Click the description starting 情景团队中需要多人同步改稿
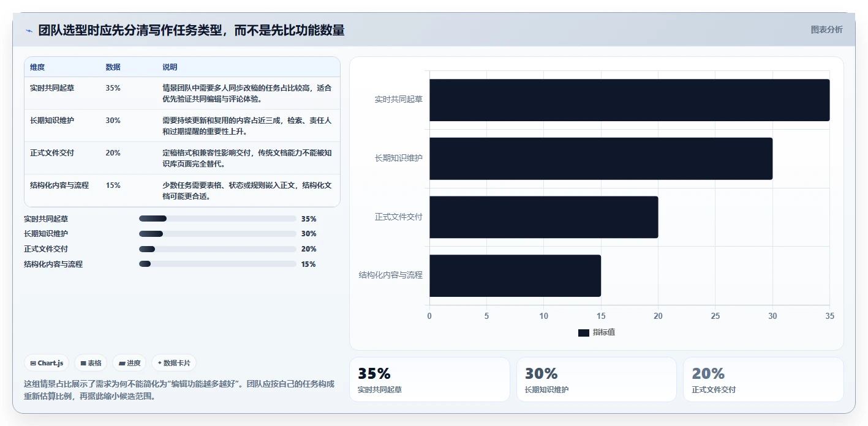 pyautogui.click(x=247, y=94)
